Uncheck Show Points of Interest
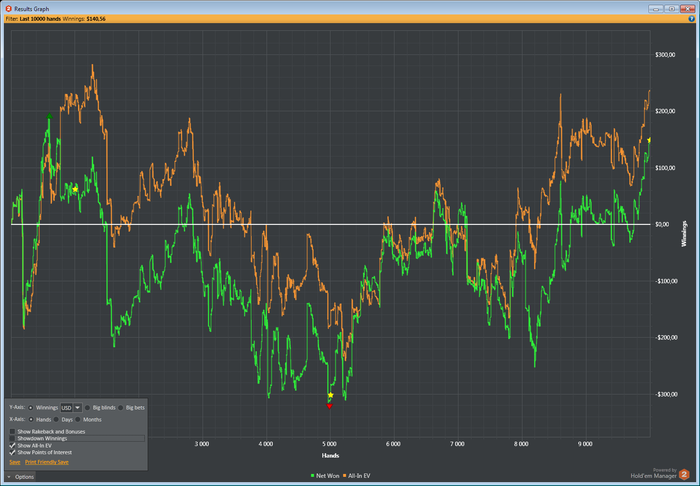700x486 pixels. (12, 453)
